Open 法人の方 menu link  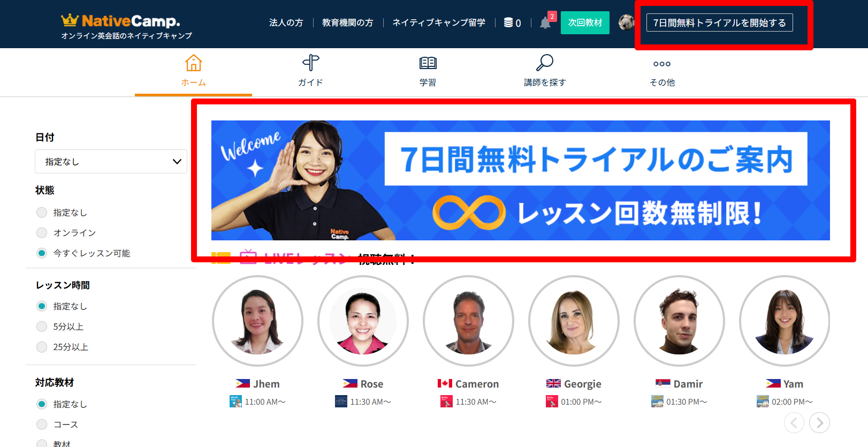tap(286, 22)
